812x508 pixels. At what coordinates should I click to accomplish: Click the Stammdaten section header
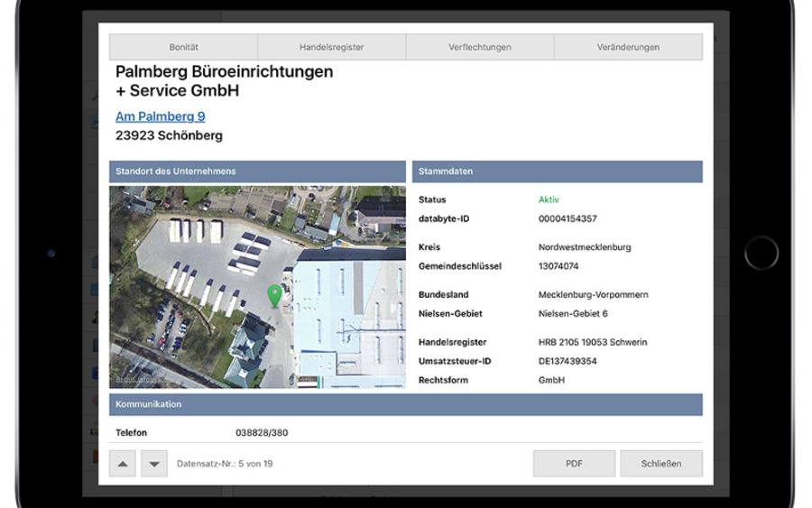[558, 171]
